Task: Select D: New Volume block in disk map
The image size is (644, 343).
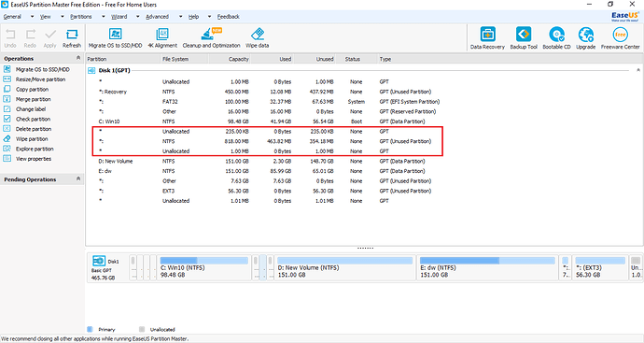Action: tap(345, 267)
